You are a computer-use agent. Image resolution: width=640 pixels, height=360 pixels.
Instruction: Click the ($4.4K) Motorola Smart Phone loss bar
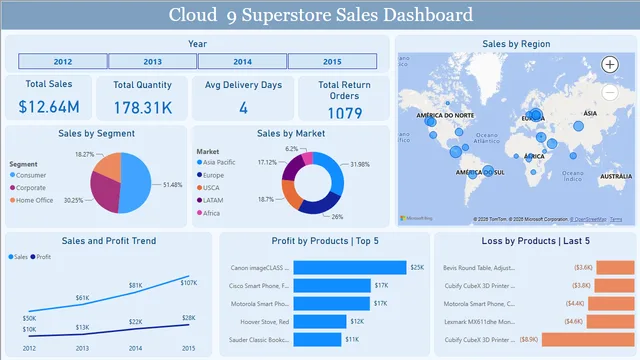click(611, 304)
